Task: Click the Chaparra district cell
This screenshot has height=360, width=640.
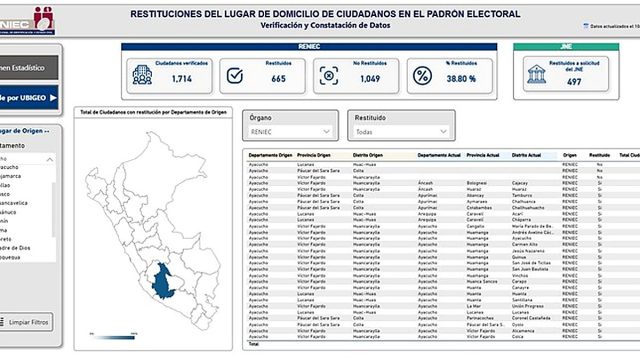Action: pyautogui.click(x=521, y=220)
